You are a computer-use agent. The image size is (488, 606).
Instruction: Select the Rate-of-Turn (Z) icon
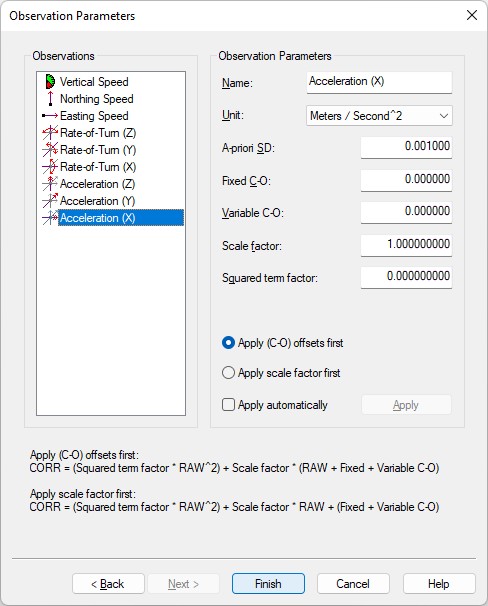[x=50, y=133]
